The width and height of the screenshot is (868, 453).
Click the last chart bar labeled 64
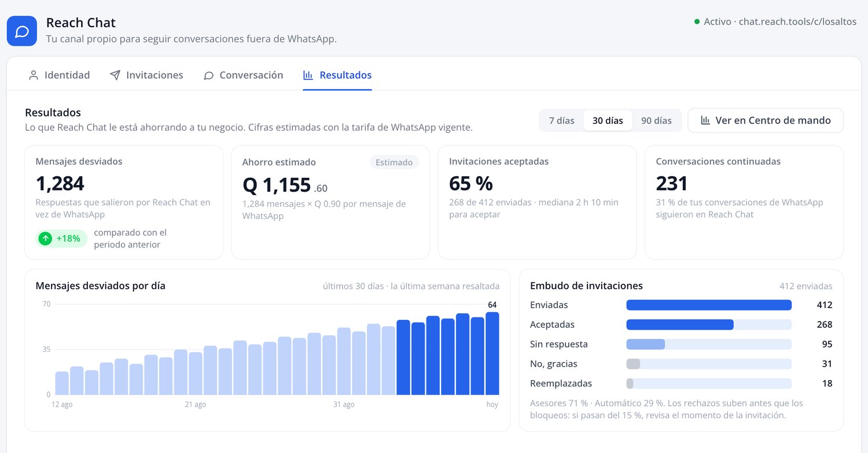(x=492, y=353)
